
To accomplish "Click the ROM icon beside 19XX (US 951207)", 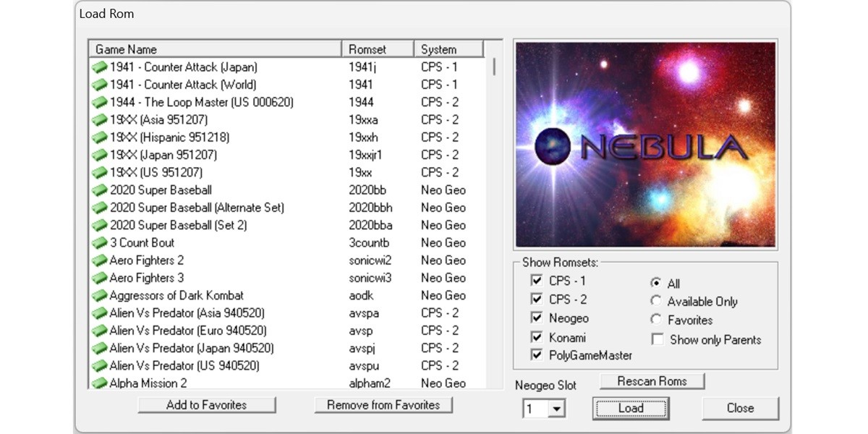I will pos(100,172).
